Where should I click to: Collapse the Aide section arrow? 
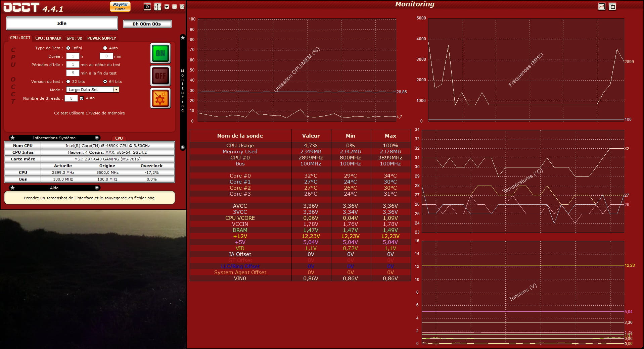(97, 188)
